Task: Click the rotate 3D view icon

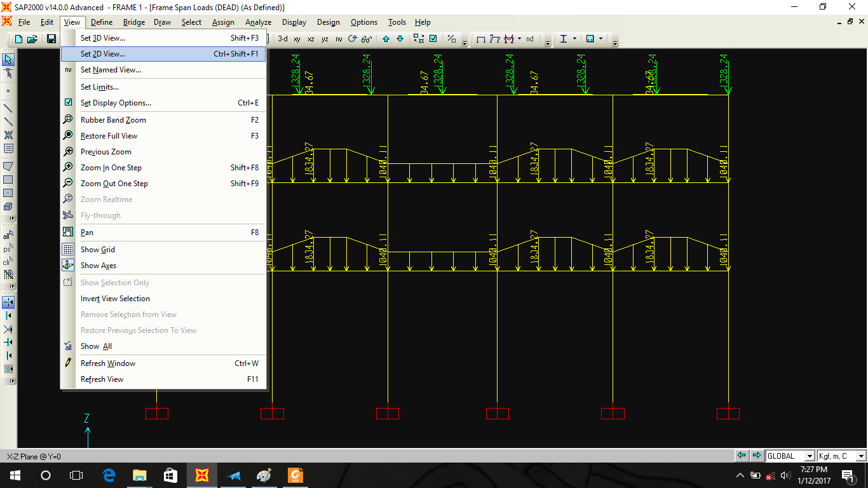Action: click(x=353, y=39)
